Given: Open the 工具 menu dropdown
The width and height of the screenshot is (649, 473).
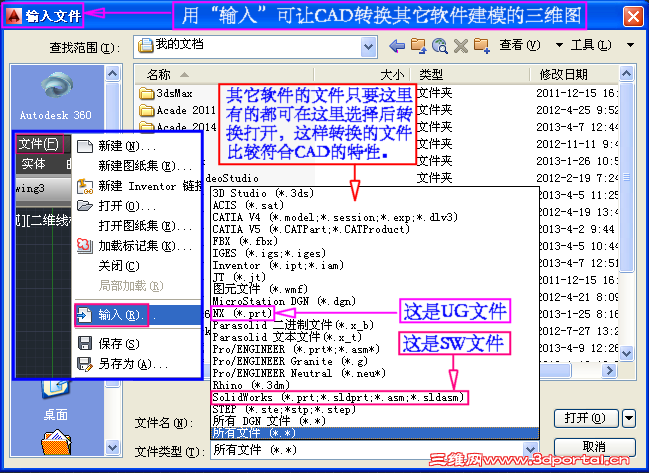Looking at the screenshot, I should (x=630, y=45).
